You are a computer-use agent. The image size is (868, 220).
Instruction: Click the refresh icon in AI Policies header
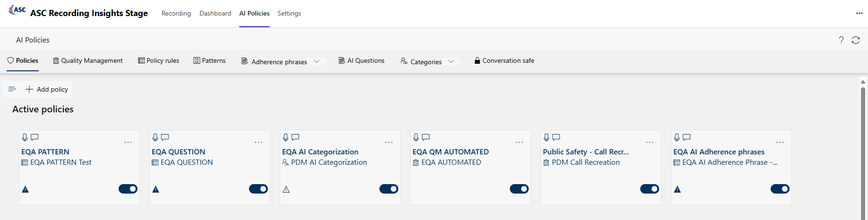856,40
